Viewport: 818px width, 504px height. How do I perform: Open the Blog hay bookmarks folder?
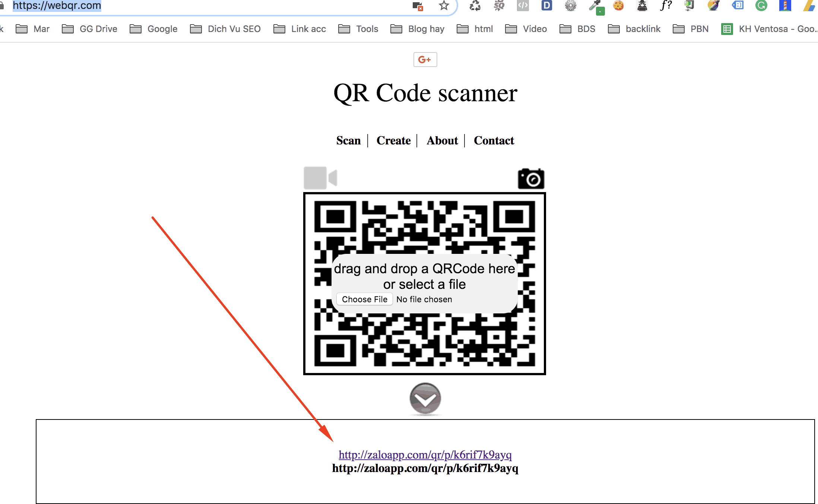(x=418, y=29)
